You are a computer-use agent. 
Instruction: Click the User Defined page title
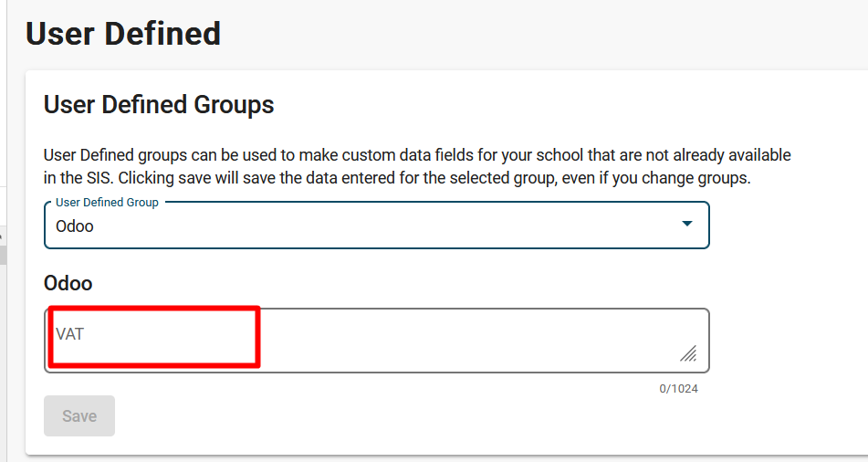pos(123,34)
